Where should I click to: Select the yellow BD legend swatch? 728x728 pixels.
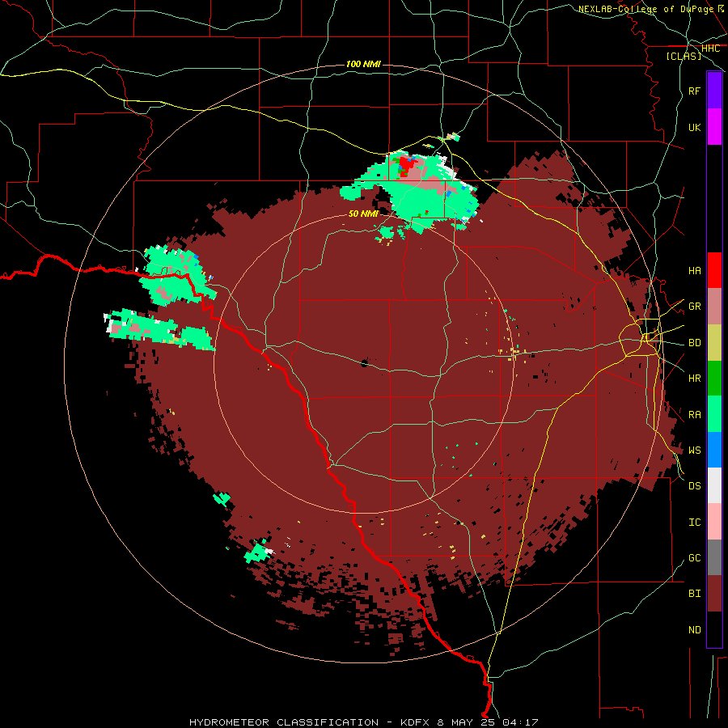pyautogui.click(x=714, y=342)
